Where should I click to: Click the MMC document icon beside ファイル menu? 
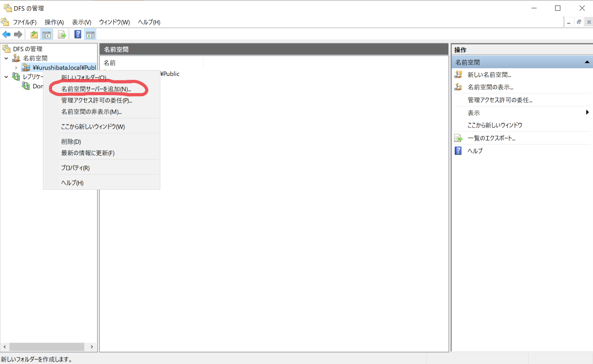point(5,22)
